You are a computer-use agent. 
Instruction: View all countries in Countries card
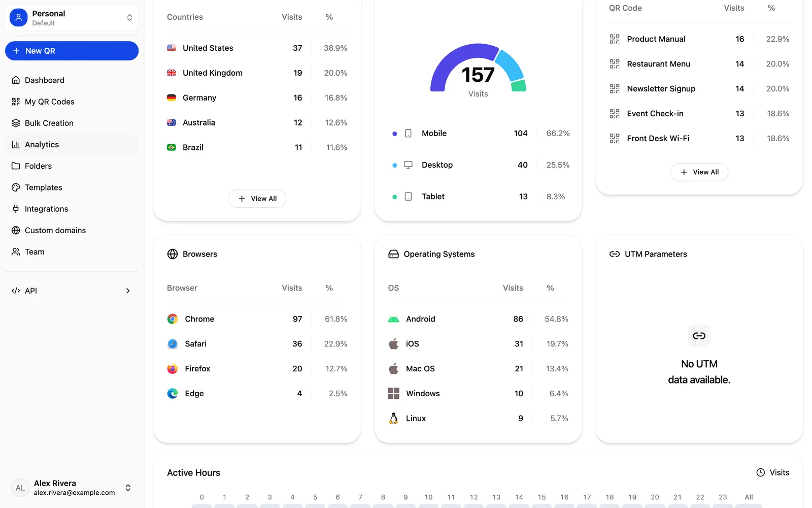pos(257,199)
